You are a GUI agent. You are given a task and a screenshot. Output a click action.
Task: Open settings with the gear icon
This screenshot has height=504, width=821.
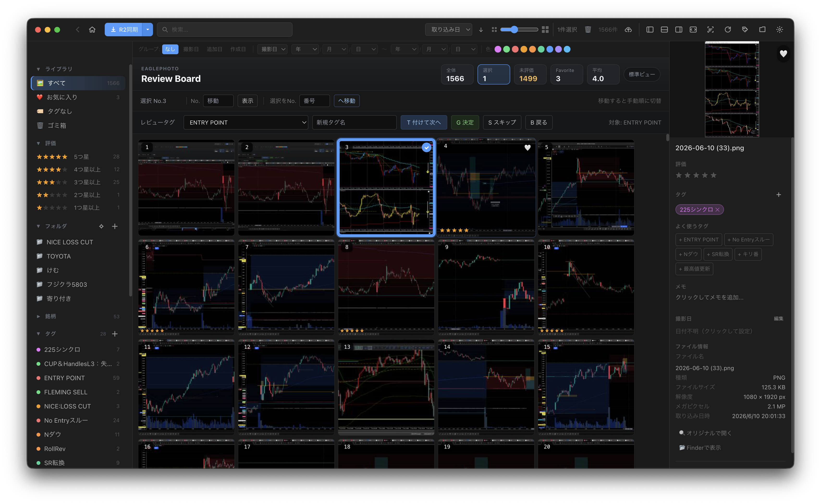click(780, 30)
